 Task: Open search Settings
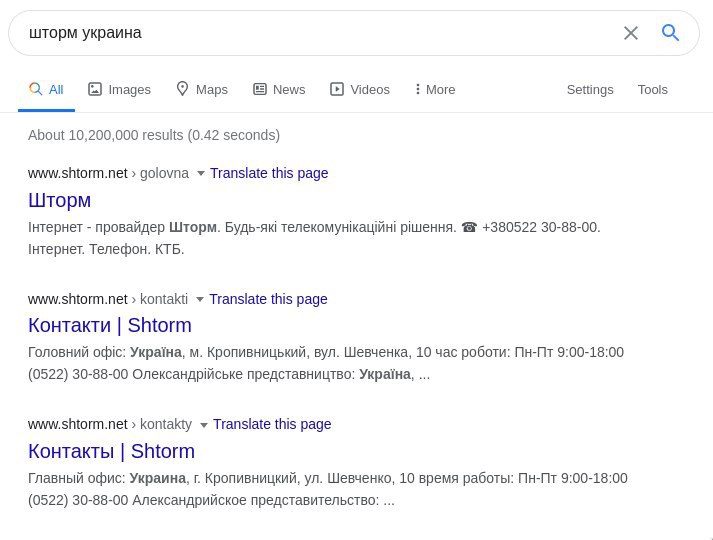pyautogui.click(x=590, y=90)
